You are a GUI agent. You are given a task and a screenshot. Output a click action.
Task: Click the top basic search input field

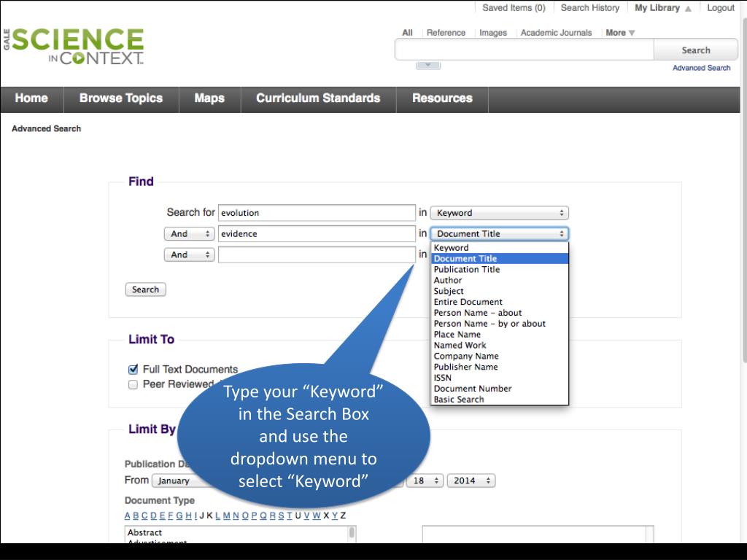point(524,50)
